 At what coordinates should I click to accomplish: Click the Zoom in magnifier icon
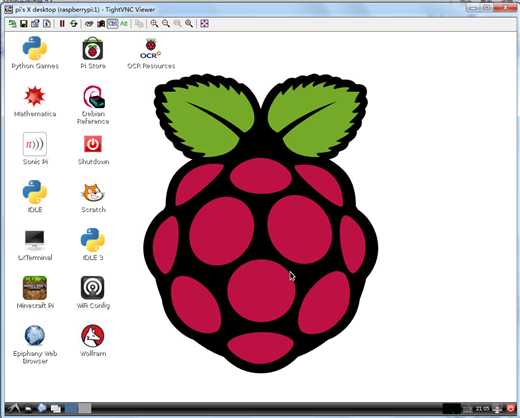coord(154,23)
